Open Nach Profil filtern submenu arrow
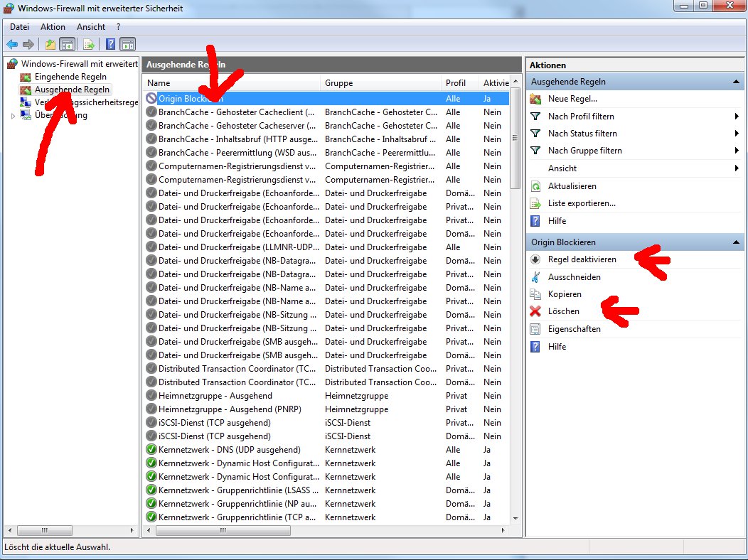Image resolution: width=748 pixels, height=560 pixels. click(737, 117)
